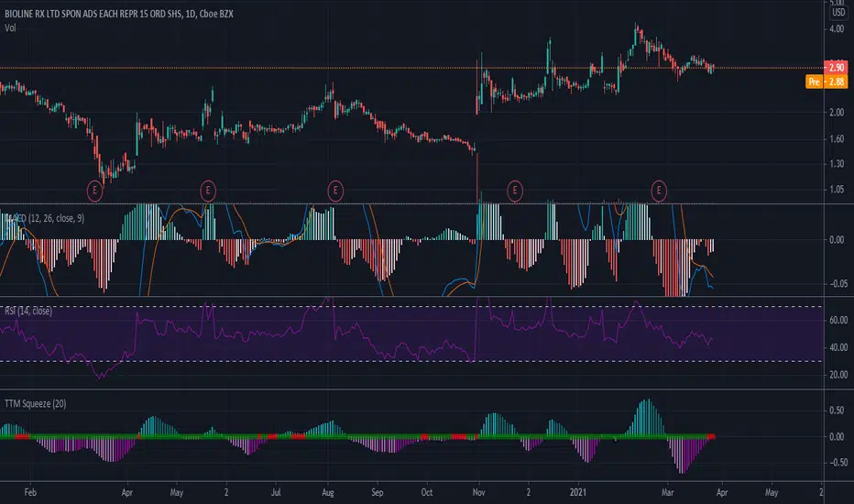Viewport: 854px width, 504px height.
Task: Click the USD currency label
Action: (x=838, y=12)
